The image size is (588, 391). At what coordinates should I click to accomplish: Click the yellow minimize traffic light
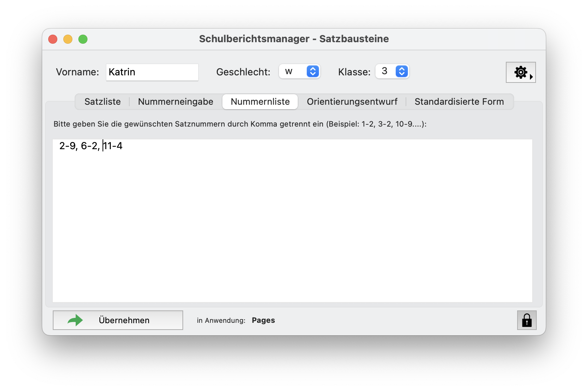coord(68,39)
